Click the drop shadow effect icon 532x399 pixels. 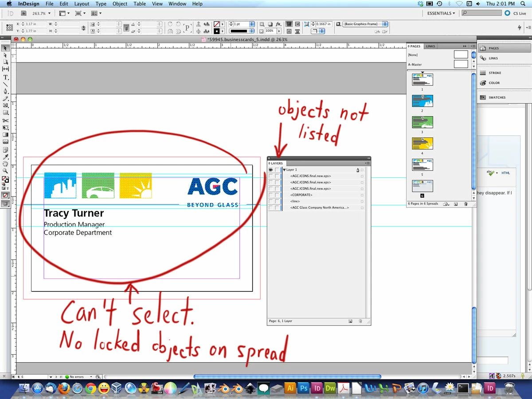pos(270,24)
